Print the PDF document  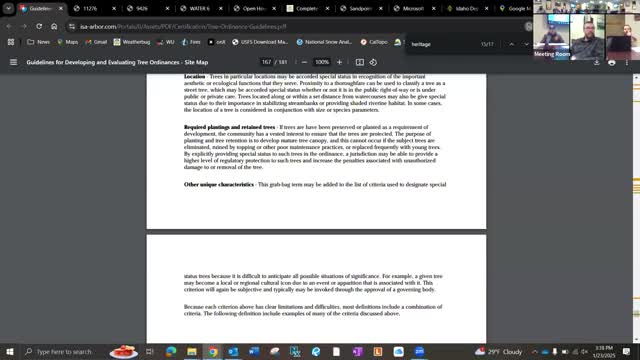tap(611, 62)
